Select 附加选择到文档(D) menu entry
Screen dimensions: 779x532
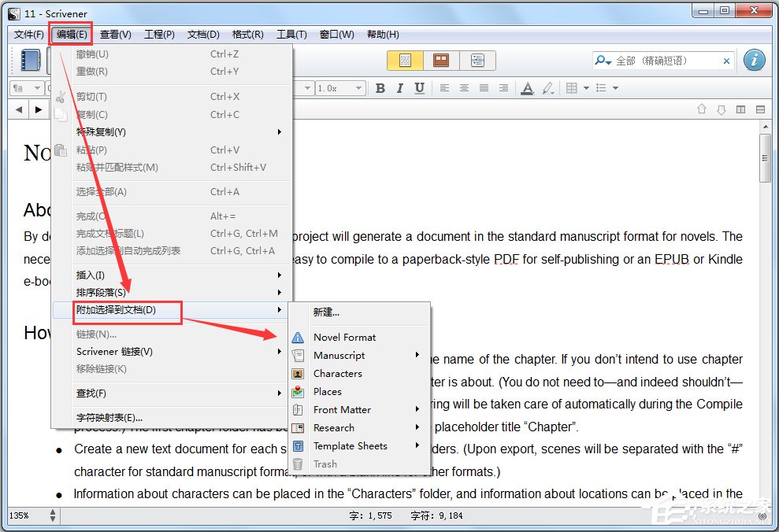tap(172, 310)
